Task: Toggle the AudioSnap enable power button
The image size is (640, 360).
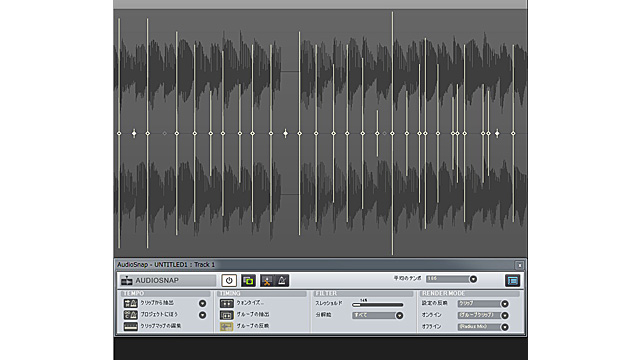Action: pos(229,280)
